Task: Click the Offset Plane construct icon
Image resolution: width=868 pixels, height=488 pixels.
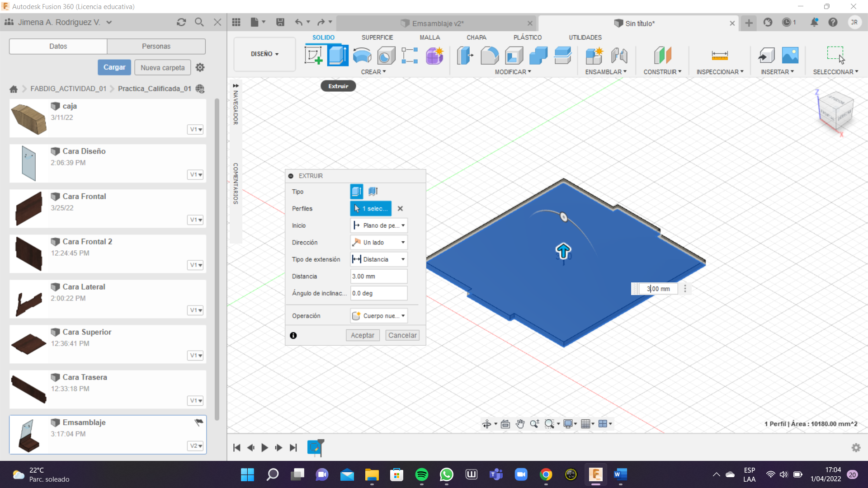Action: click(x=662, y=56)
